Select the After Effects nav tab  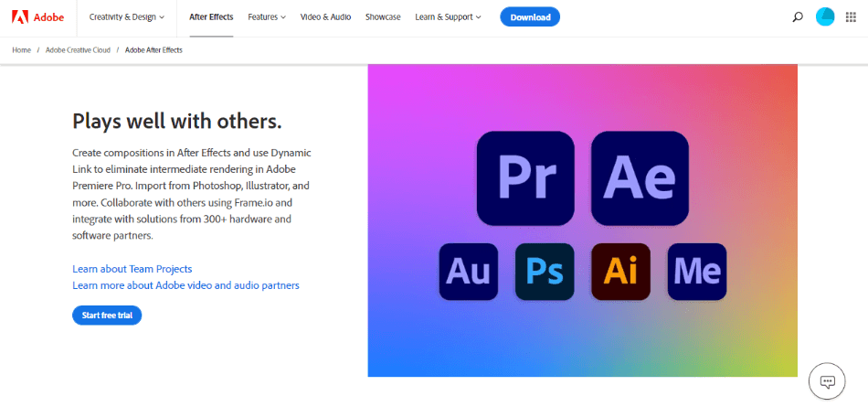tap(211, 17)
